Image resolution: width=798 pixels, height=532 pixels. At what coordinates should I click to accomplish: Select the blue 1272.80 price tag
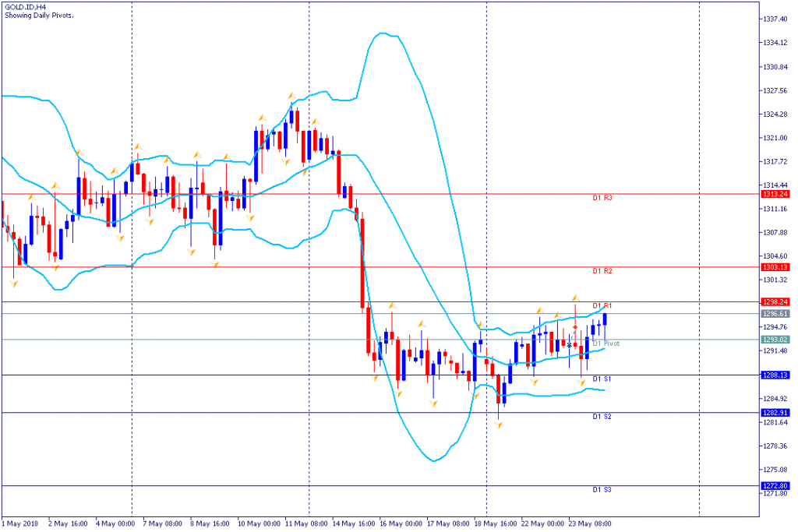(x=775, y=486)
